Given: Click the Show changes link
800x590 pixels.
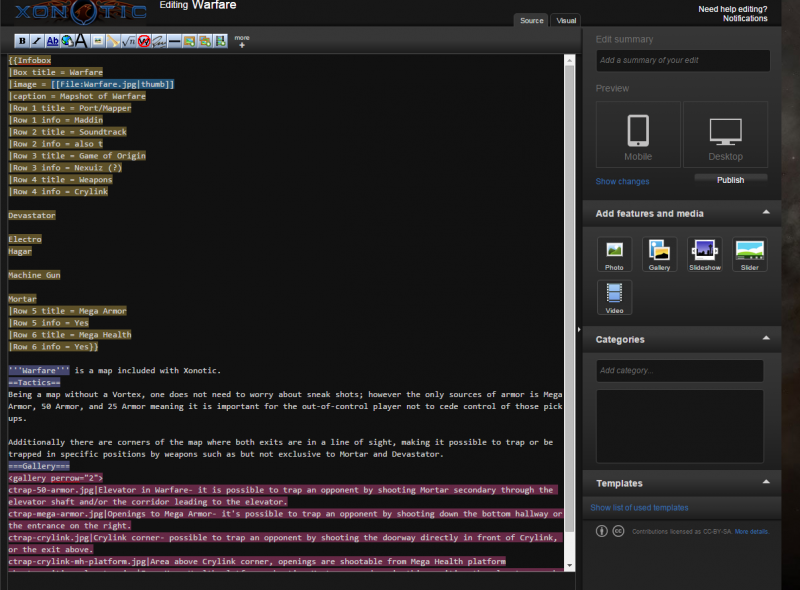Looking at the screenshot, I should 622,181.
